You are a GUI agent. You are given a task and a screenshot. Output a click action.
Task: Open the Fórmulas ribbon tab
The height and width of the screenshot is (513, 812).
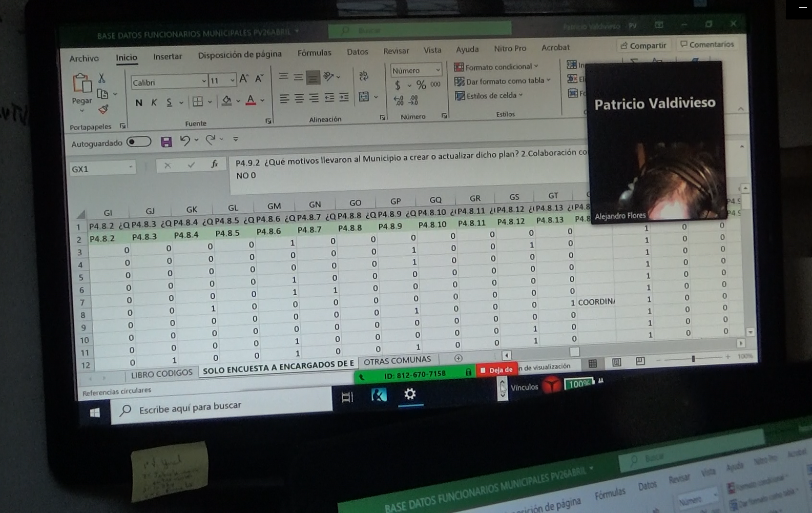pyautogui.click(x=314, y=53)
